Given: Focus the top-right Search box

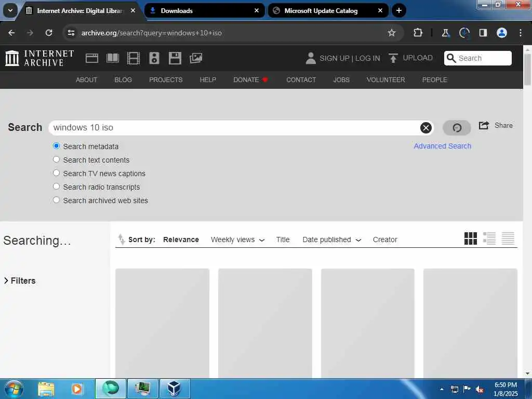Looking at the screenshot, I should coord(478,58).
